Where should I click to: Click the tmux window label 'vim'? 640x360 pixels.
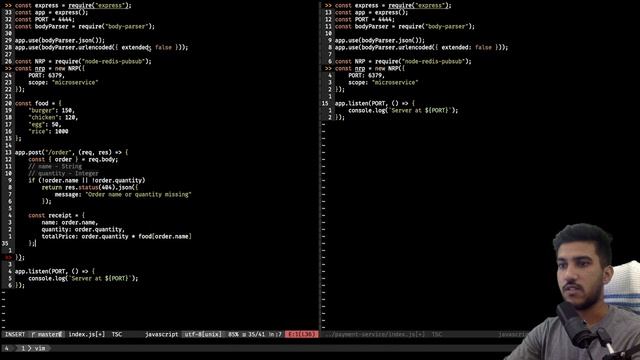(40, 348)
